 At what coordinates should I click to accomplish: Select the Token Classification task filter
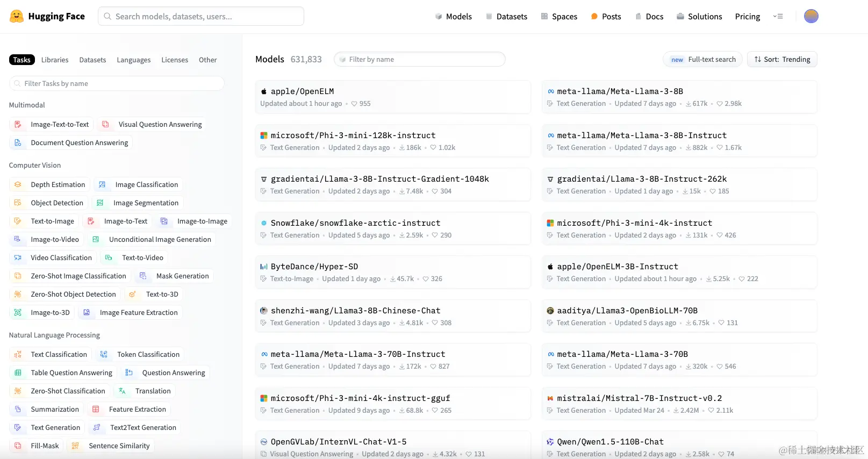point(140,354)
